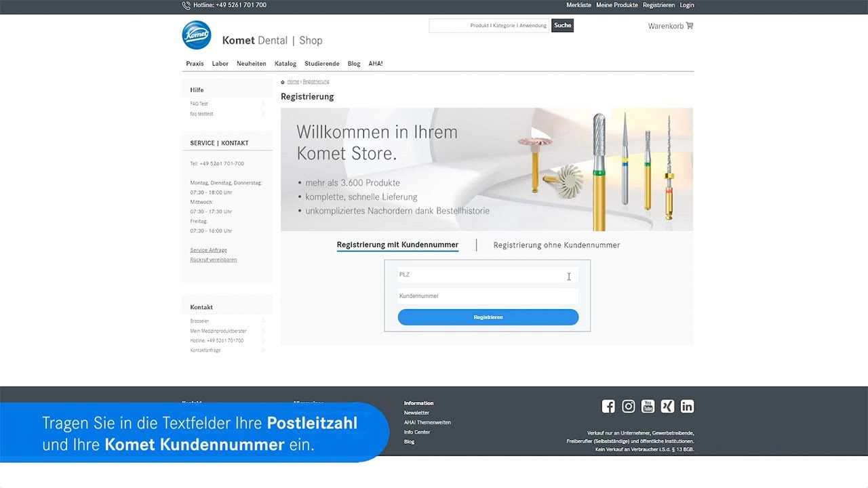868x488 pixels.
Task: Click the Willkommen banner image
Action: (487, 169)
